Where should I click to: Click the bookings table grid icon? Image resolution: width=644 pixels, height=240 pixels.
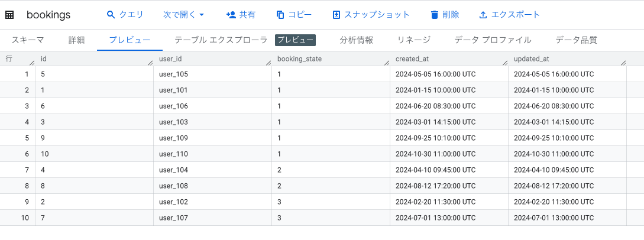(x=9, y=15)
